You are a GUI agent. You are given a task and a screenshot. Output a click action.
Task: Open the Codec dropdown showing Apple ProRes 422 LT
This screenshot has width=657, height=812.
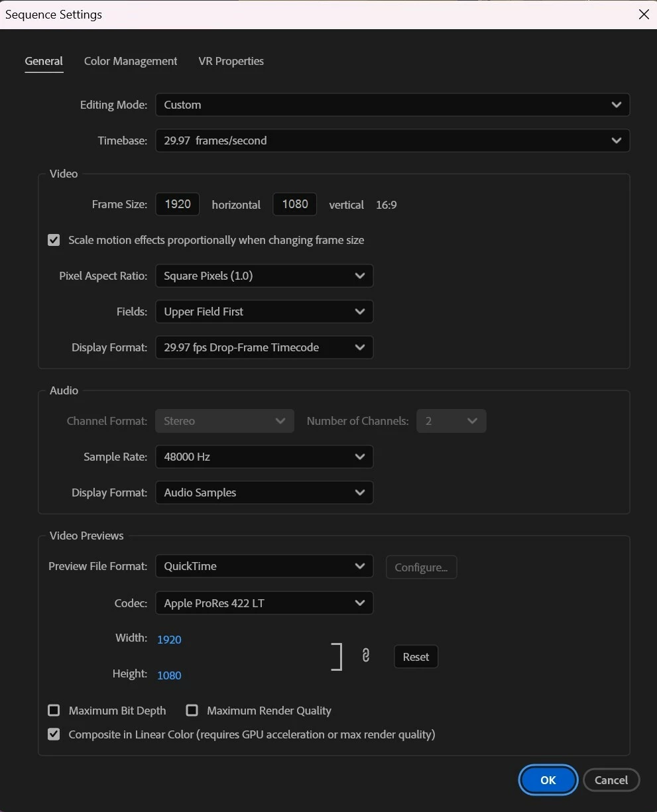(265, 603)
